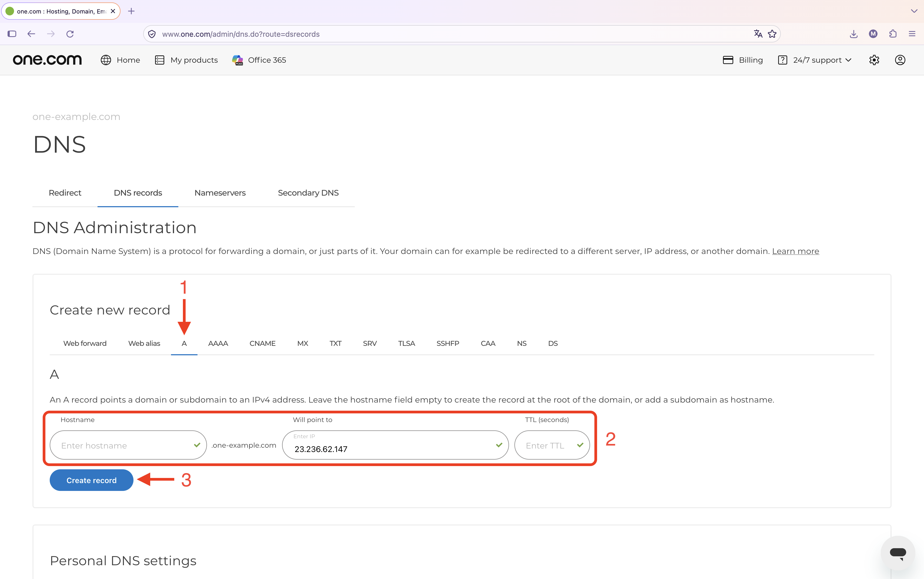Go back with the browser back arrow
Screen dimensions: 924x579
(31, 34)
